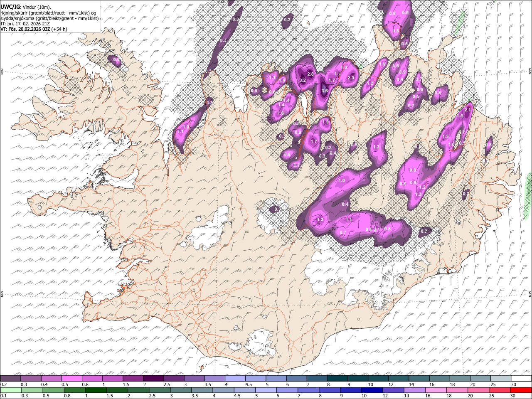Click the magenta 1 swatch on snow scale

tap(112, 379)
